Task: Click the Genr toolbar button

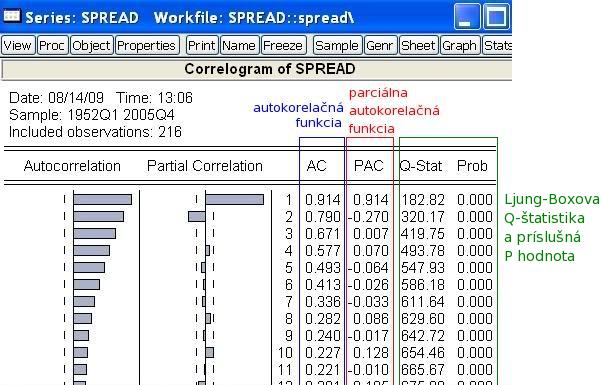Action: coord(380,45)
